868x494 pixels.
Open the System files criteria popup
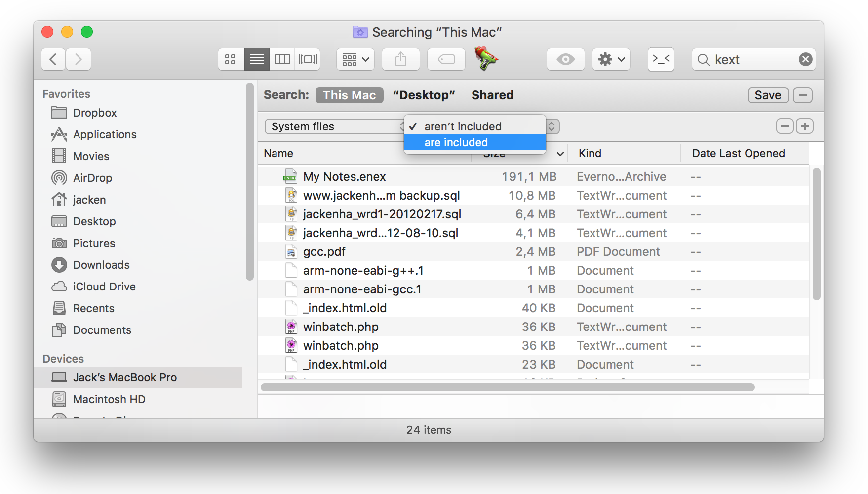(335, 126)
